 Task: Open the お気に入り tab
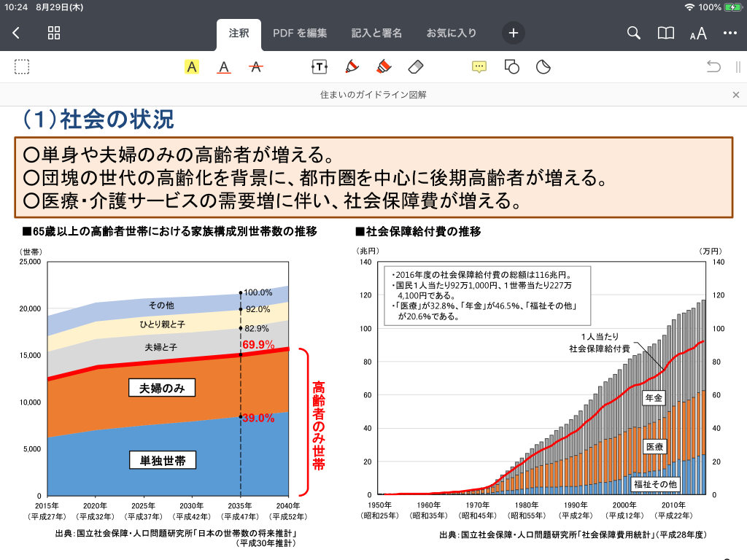pyautogui.click(x=452, y=33)
